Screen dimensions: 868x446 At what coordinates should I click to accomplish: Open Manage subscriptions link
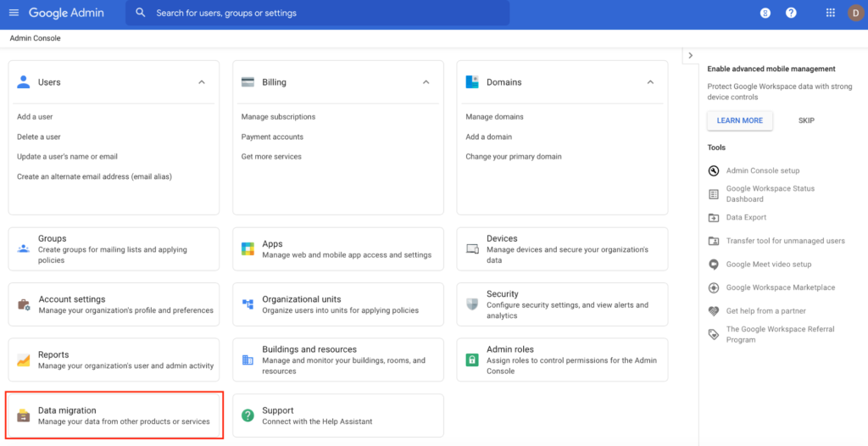click(278, 117)
